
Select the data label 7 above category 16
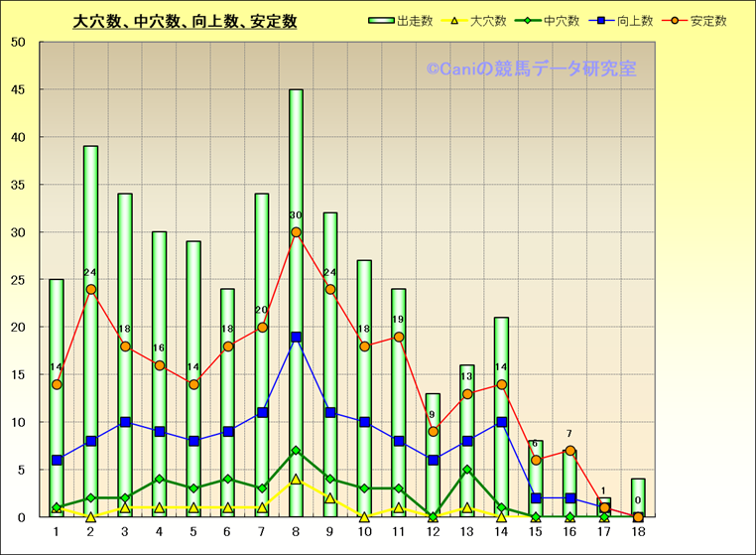569,434
